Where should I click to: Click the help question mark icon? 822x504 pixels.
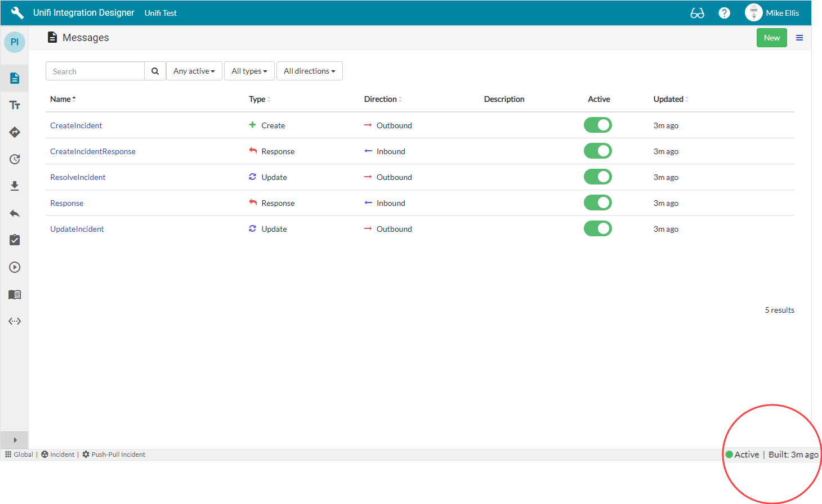724,13
